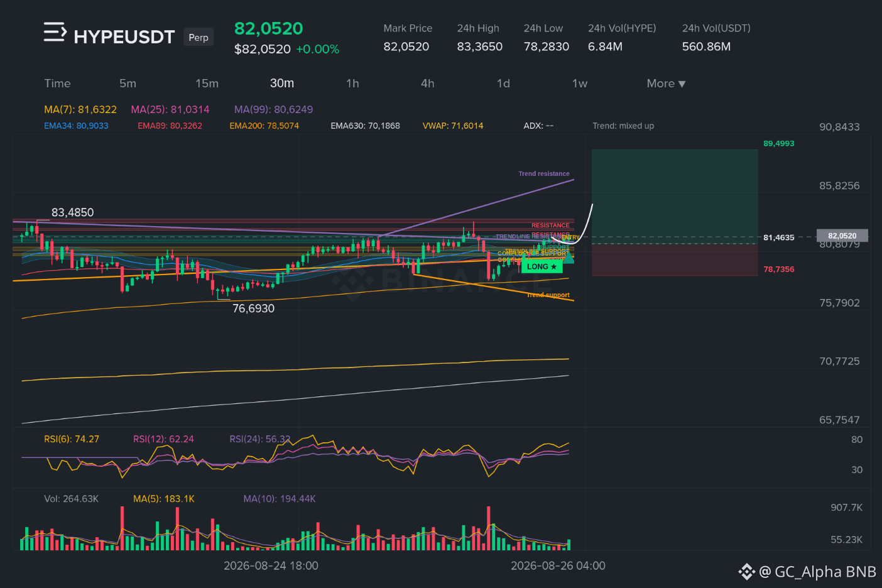Click the Trend resistance label
This screenshot has height=588, width=882.
click(x=544, y=173)
